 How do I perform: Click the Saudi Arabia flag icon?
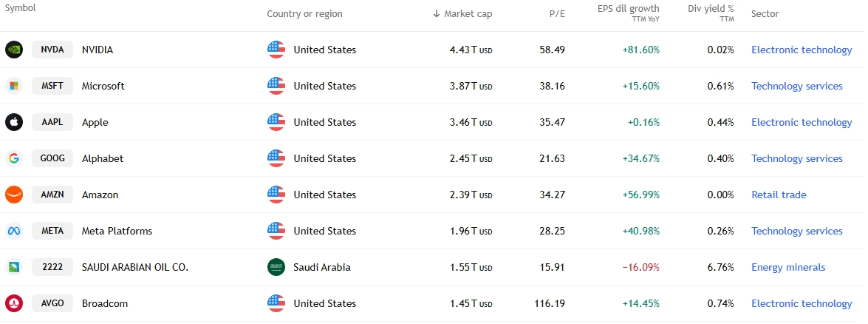[x=276, y=267]
